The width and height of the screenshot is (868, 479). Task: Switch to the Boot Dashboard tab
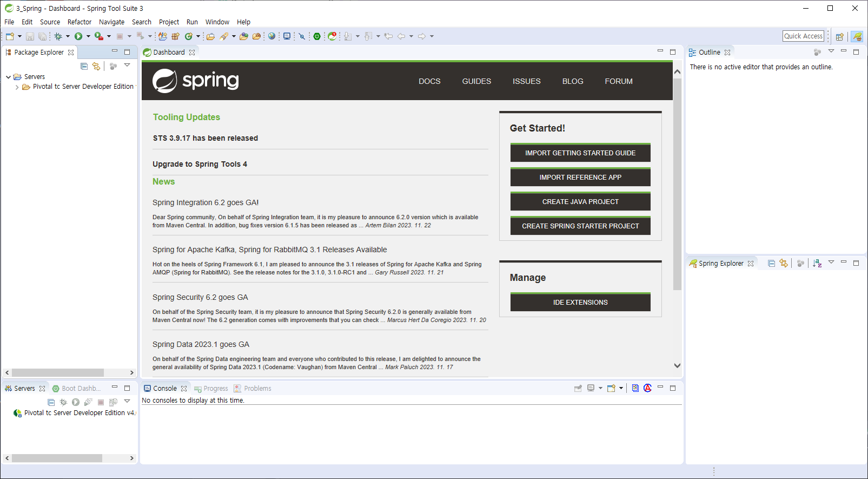77,389
